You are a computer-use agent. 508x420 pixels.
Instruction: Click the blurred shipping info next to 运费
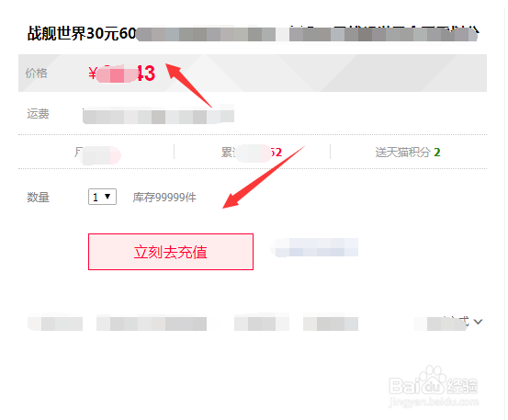tap(158, 115)
